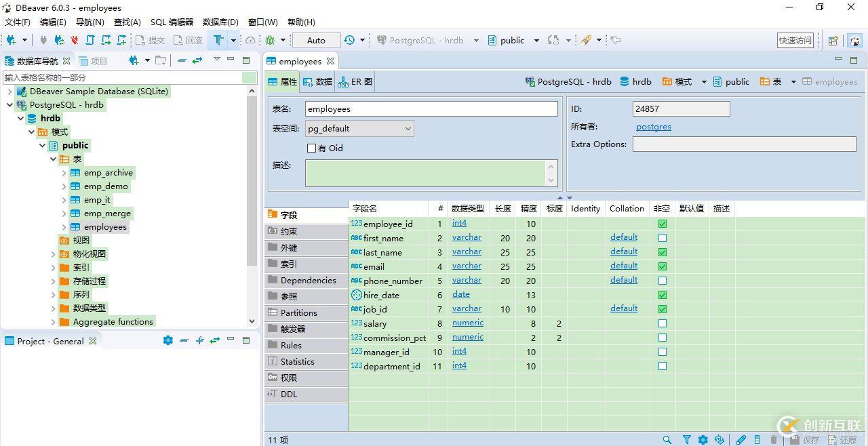Click the magnifier search icon in bottom toolbar
Screen dimensions: 868x446
coord(667,440)
